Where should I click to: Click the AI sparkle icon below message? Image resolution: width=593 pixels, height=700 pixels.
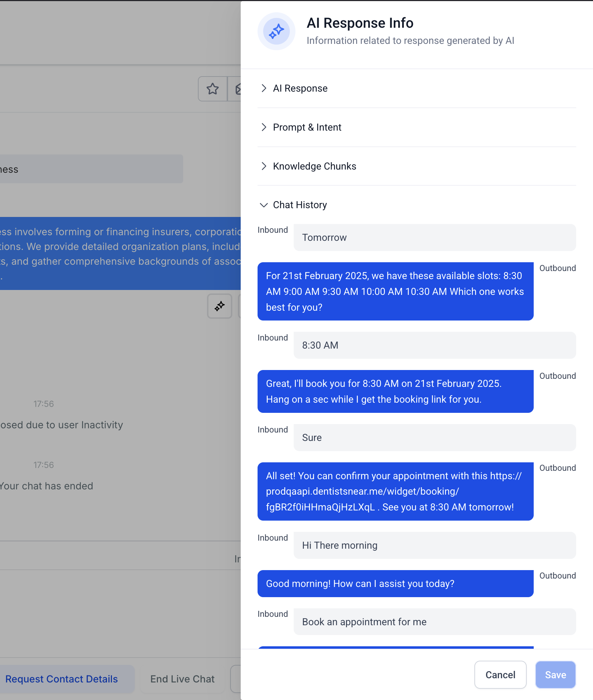[x=220, y=306]
